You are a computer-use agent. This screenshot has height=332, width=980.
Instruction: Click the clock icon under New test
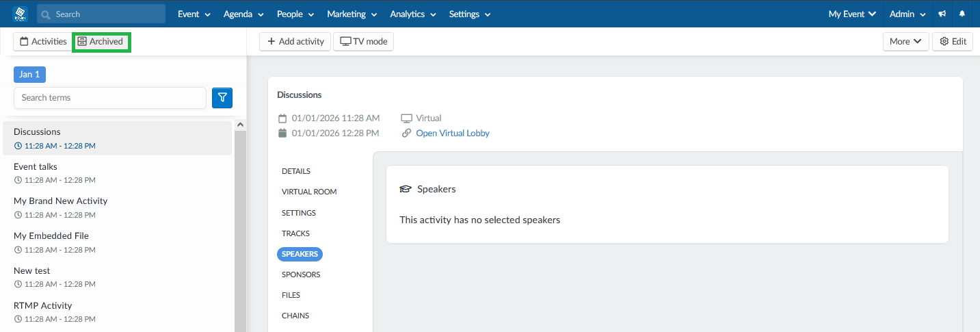(x=18, y=284)
